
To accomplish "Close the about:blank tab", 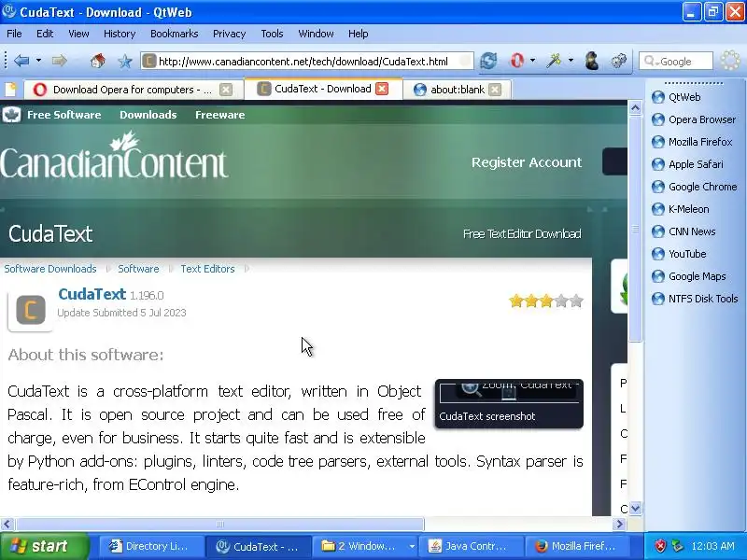I will pos(495,90).
